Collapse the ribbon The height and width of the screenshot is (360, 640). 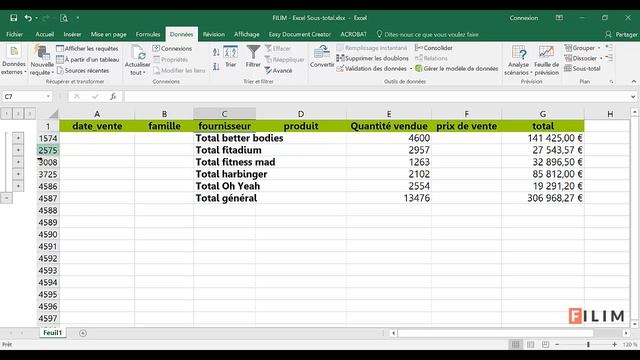point(633,82)
